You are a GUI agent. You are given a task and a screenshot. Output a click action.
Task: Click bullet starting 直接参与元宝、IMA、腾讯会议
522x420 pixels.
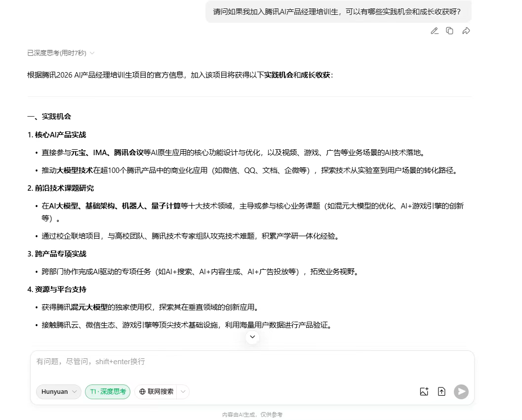234,153
